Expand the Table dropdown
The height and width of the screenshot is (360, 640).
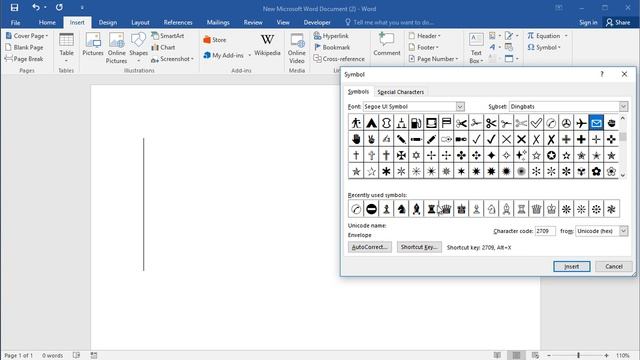(x=66, y=61)
